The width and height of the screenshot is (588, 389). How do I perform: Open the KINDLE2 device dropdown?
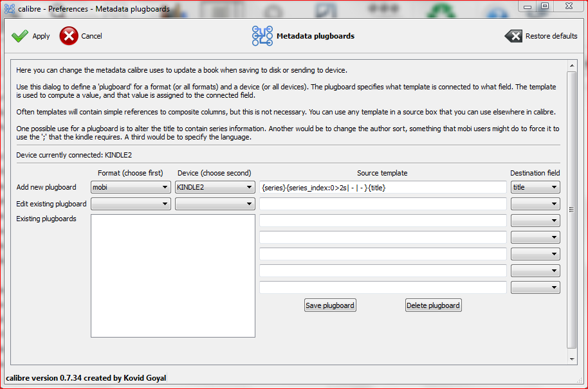(x=215, y=187)
